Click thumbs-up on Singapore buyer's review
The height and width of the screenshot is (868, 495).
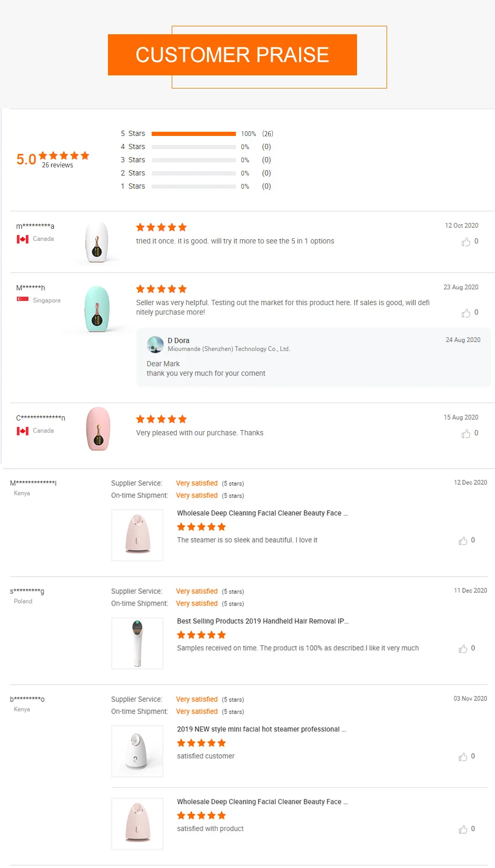(x=466, y=313)
